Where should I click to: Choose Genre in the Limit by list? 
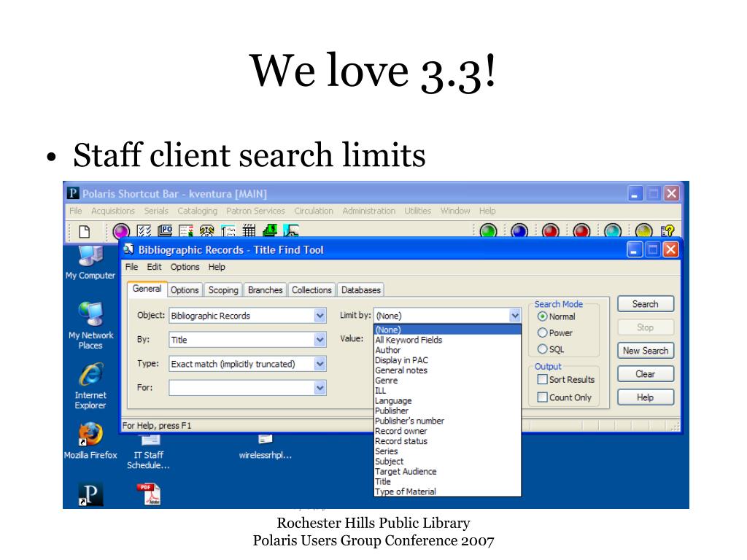click(447, 381)
